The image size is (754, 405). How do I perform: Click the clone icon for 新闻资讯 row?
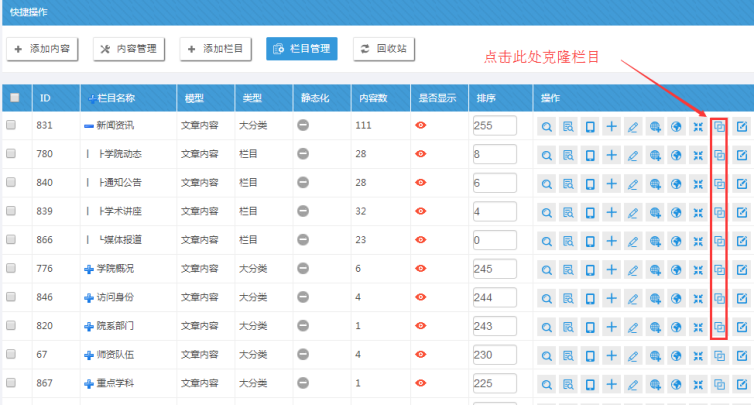pos(719,127)
